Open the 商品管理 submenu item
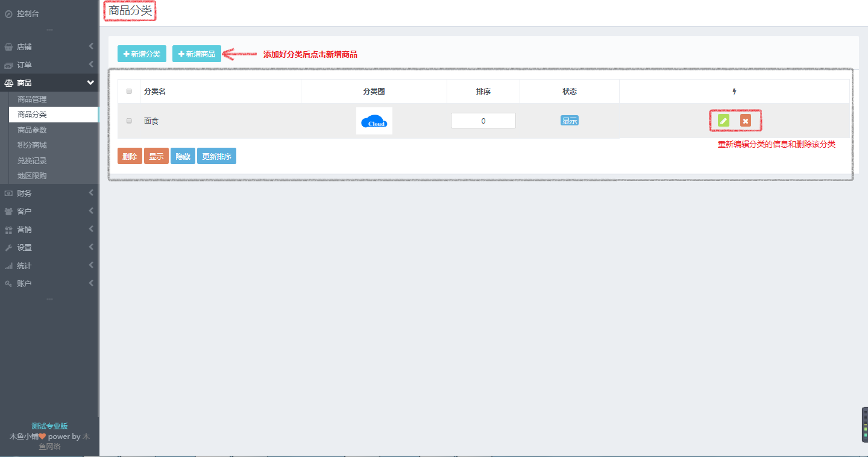The height and width of the screenshot is (457, 868). point(32,99)
